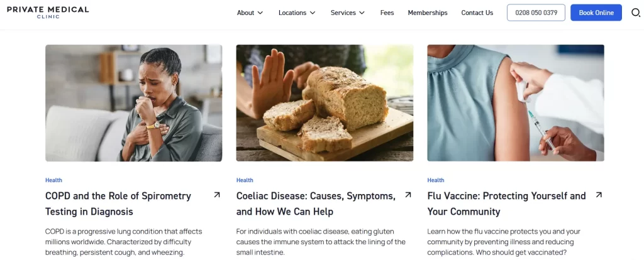
Task: Navigate to Contact Us
Action: point(477,13)
